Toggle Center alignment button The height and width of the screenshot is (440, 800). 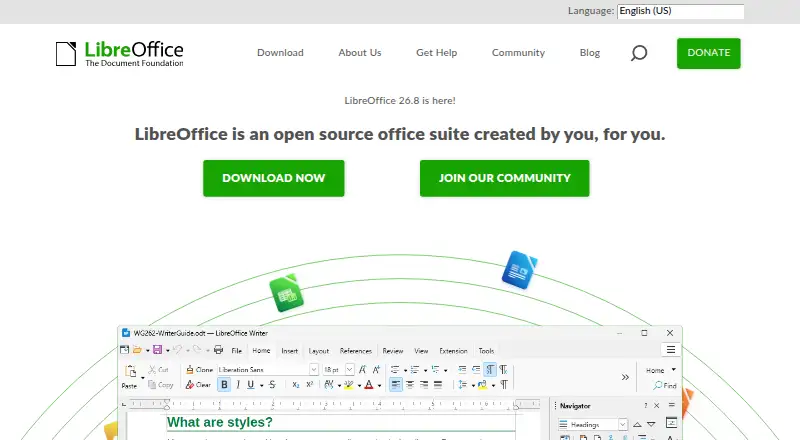click(410, 385)
